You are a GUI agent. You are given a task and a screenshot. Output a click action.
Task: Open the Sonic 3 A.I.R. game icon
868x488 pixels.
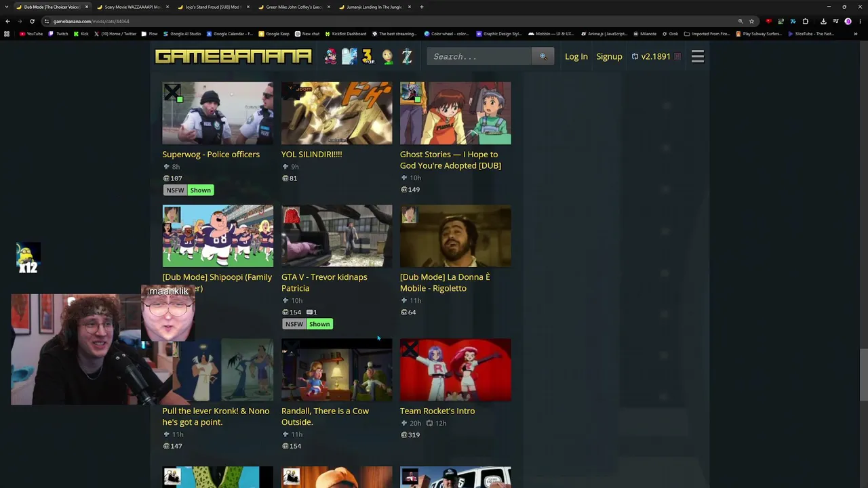(x=368, y=56)
